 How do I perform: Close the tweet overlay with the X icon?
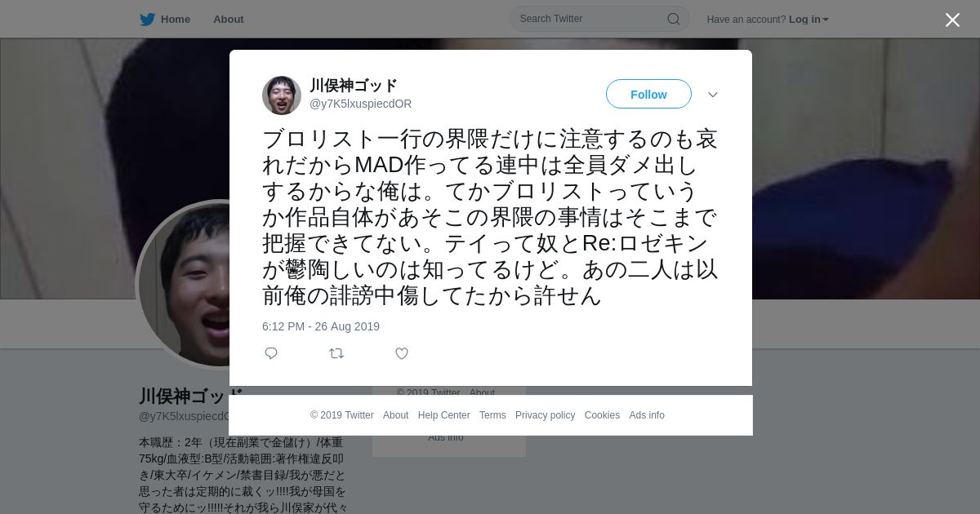[952, 20]
